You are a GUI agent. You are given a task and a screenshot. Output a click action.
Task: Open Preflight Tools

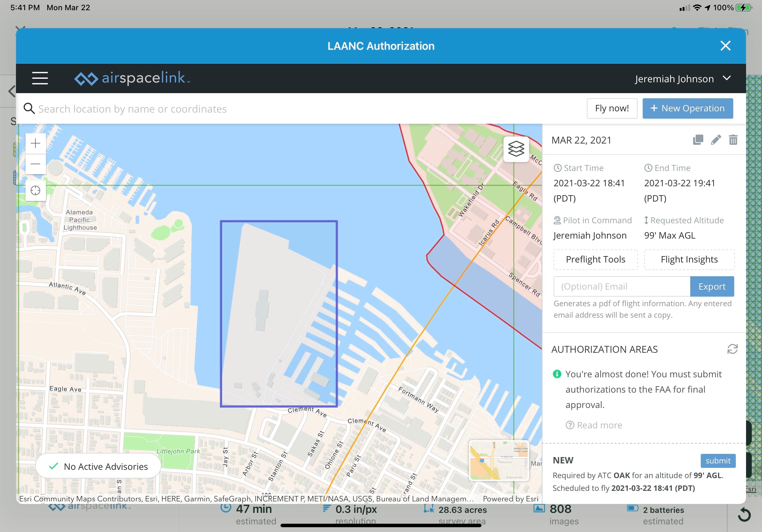coord(595,259)
